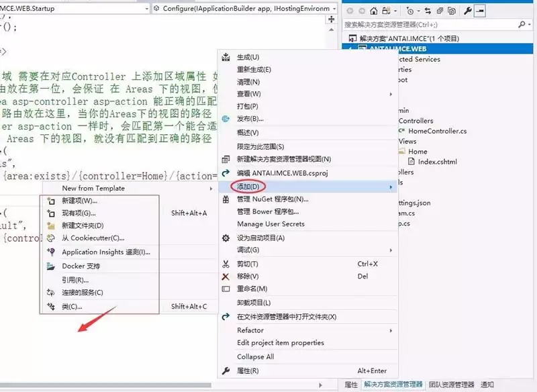The height and width of the screenshot is (392, 537).
Task: Click the Solution Explorer search box
Action: [430, 24]
